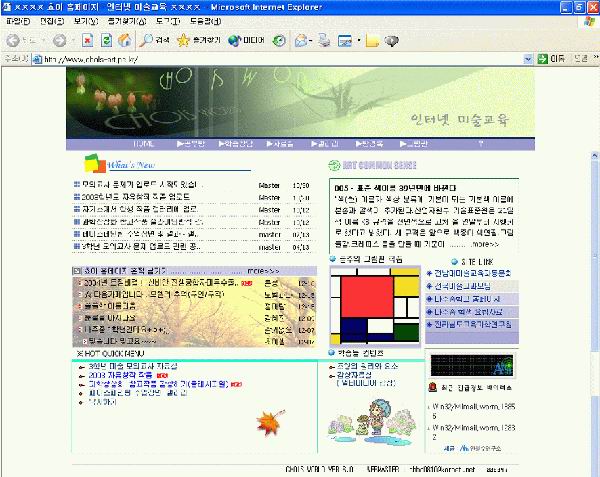Open the File (F) menu

18,21
